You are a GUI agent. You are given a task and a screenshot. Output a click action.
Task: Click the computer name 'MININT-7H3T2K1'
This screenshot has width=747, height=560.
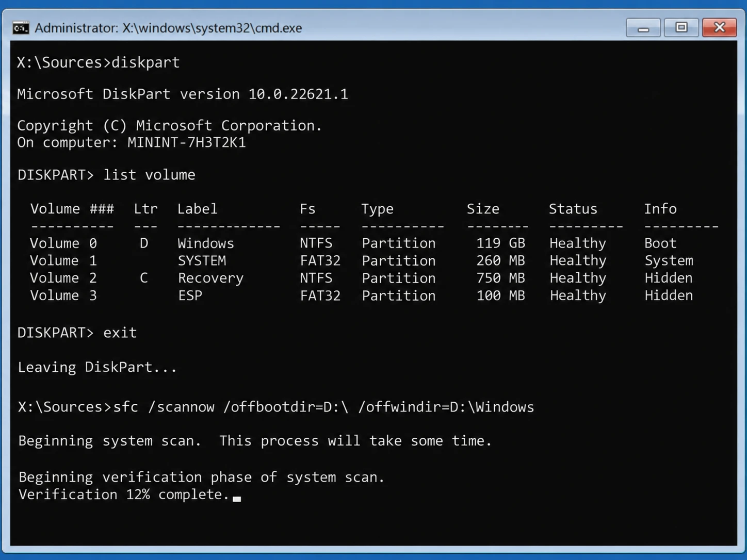187,142
